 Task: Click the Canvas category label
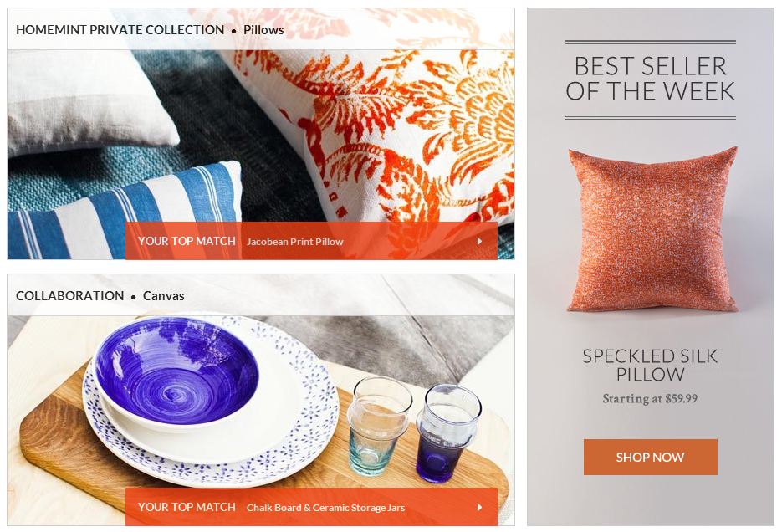[x=164, y=295]
